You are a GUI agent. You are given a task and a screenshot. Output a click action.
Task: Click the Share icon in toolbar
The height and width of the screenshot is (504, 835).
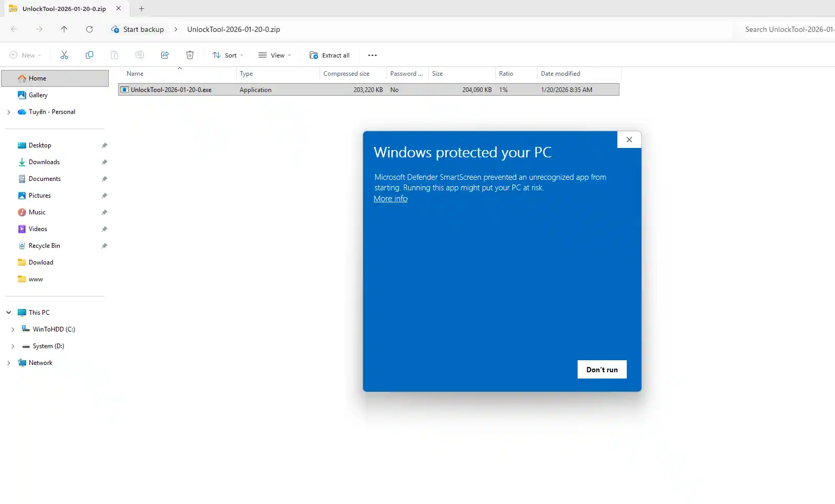click(x=165, y=55)
